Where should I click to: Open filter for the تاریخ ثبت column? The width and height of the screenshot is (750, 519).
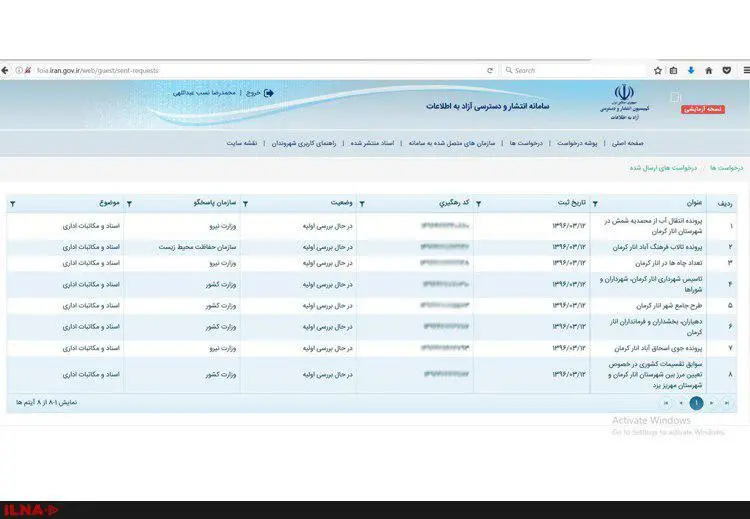[478, 204]
